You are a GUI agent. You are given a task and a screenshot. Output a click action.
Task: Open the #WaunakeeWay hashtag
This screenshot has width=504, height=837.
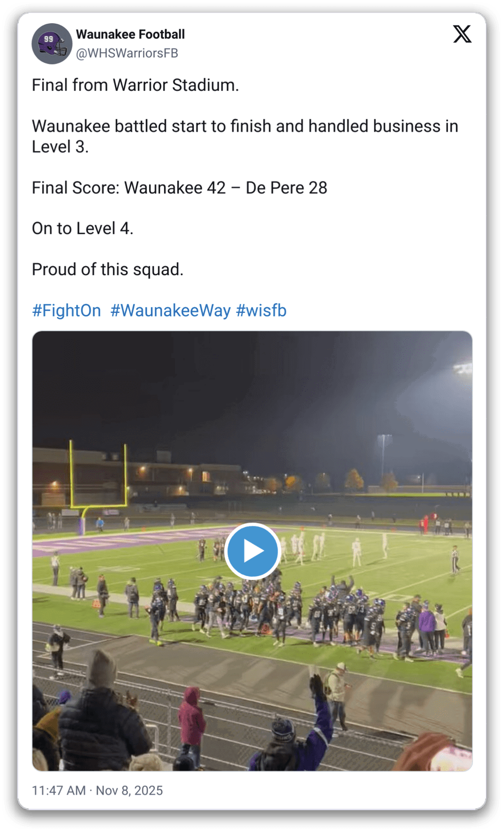coord(170,310)
